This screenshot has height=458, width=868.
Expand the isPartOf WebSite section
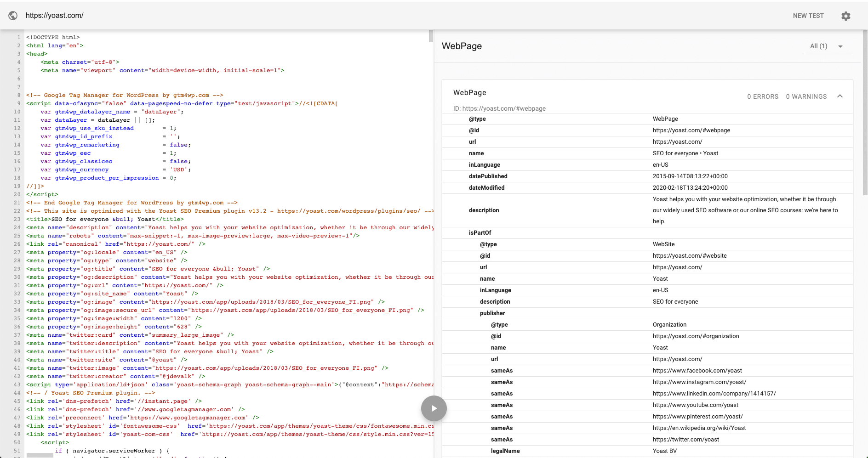point(480,232)
